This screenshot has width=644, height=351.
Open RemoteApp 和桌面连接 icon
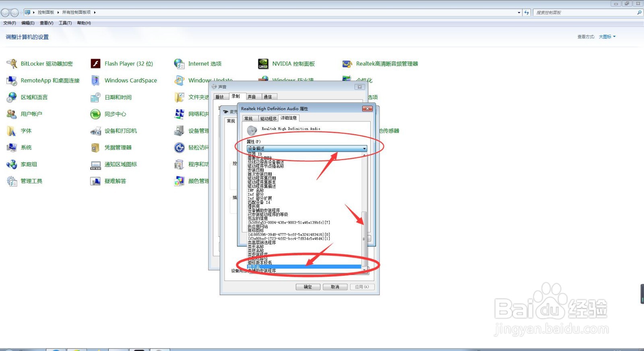click(x=12, y=80)
